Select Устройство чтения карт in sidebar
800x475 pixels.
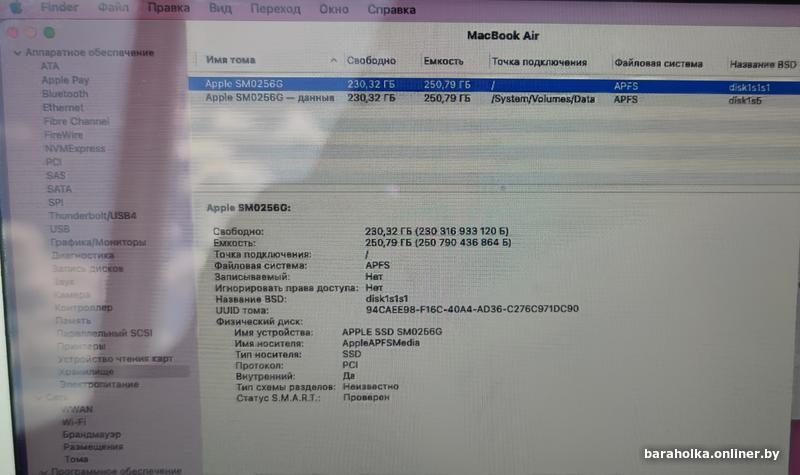click(x=115, y=359)
